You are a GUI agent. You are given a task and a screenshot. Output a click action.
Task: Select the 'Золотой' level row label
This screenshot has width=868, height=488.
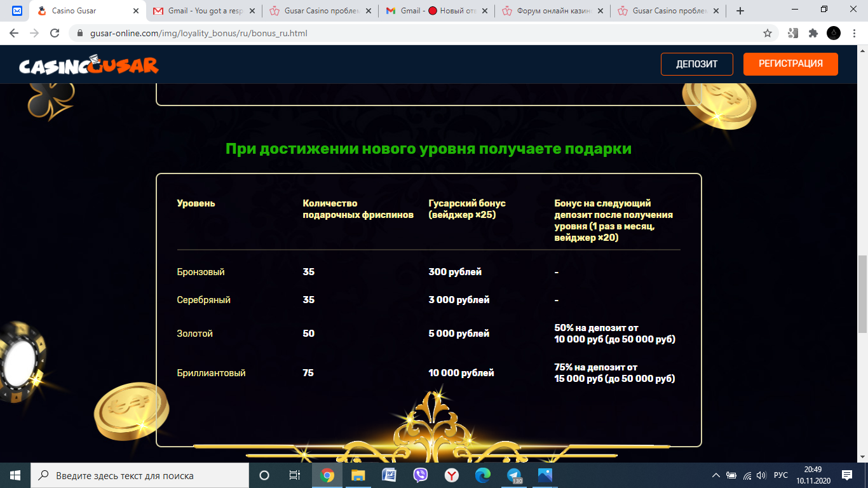pyautogui.click(x=194, y=334)
